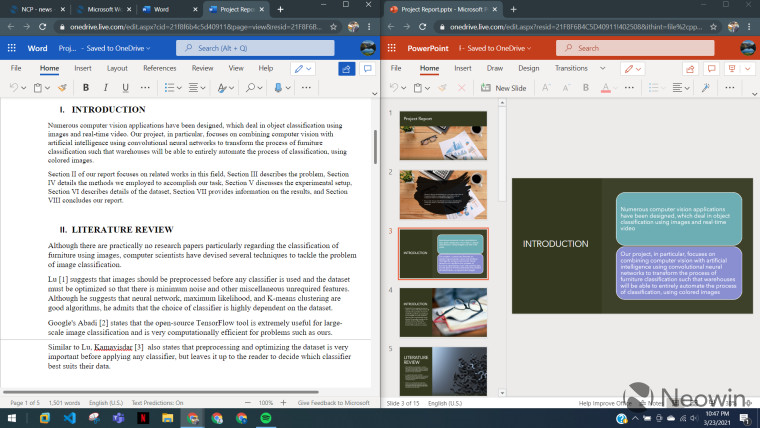Image resolution: width=760 pixels, height=428 pixels.
Task: Click the font color A in PowerPoint
Action: [x=605, y=88]
